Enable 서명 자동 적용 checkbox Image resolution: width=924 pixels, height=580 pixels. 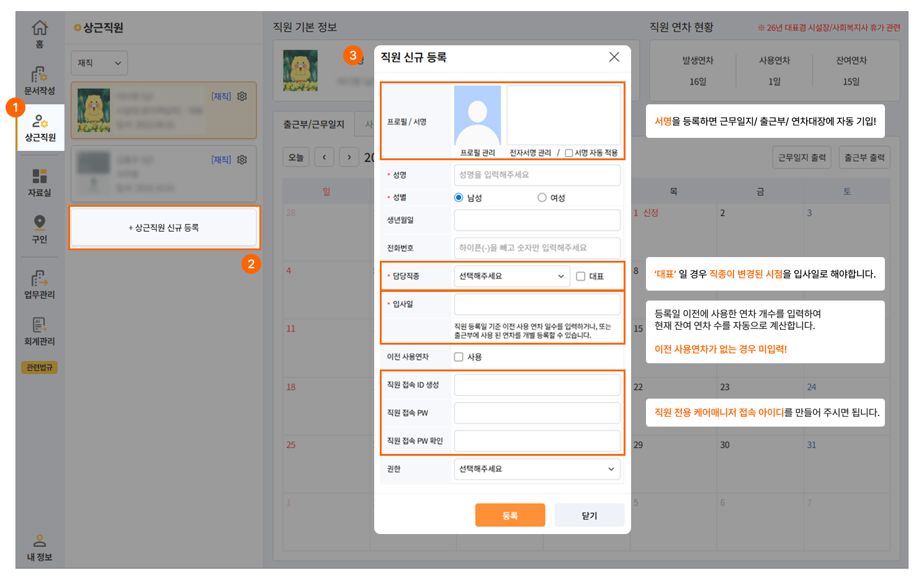[x=568, y=153]
